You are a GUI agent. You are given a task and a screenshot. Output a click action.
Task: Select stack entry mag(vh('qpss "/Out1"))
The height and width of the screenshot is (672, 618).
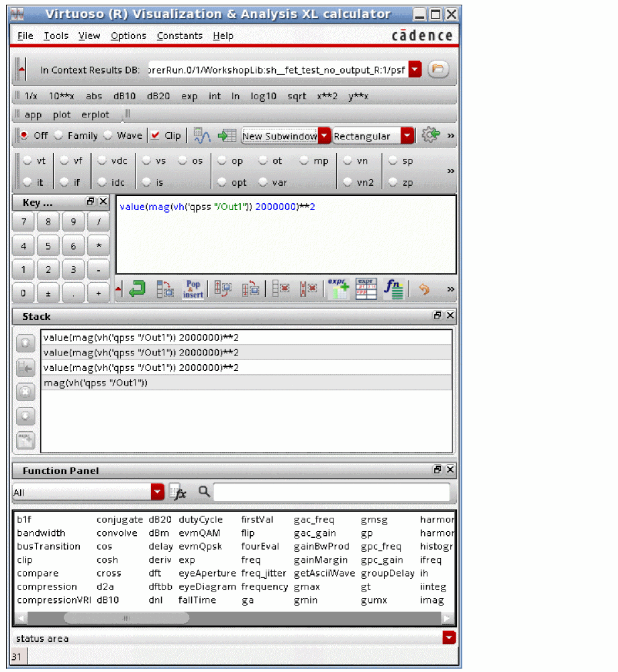[247, 383]
